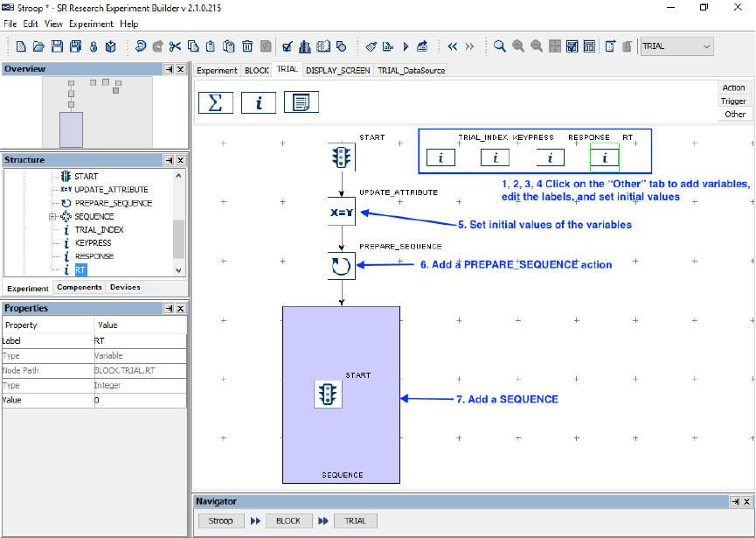
Task: Open the Components tab in Structure panel
Action: coord(80,287)
